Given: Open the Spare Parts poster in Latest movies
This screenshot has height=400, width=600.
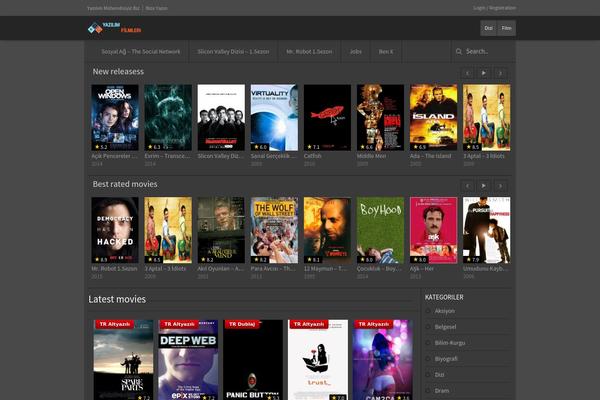Looking at the screenshot, I should point(123,360).
